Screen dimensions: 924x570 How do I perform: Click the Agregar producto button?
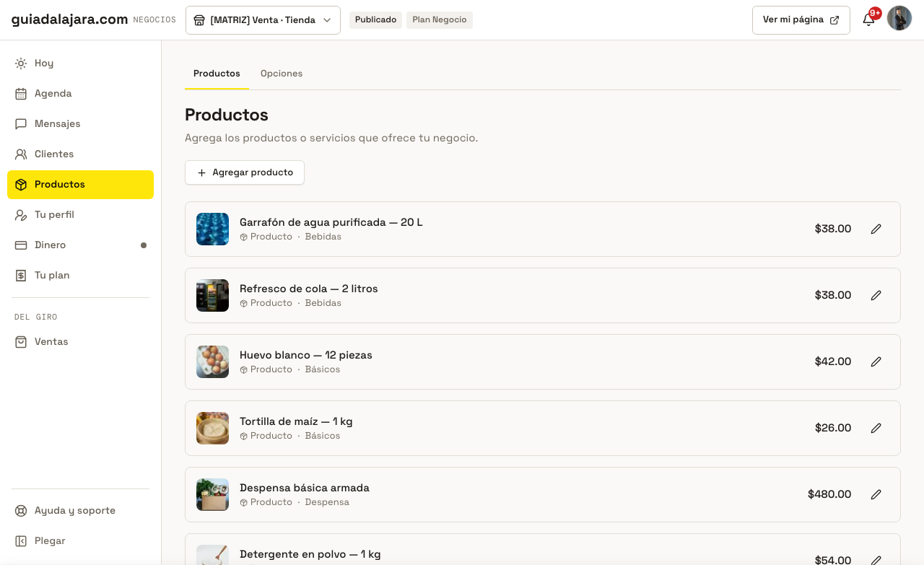click(245, 172)
